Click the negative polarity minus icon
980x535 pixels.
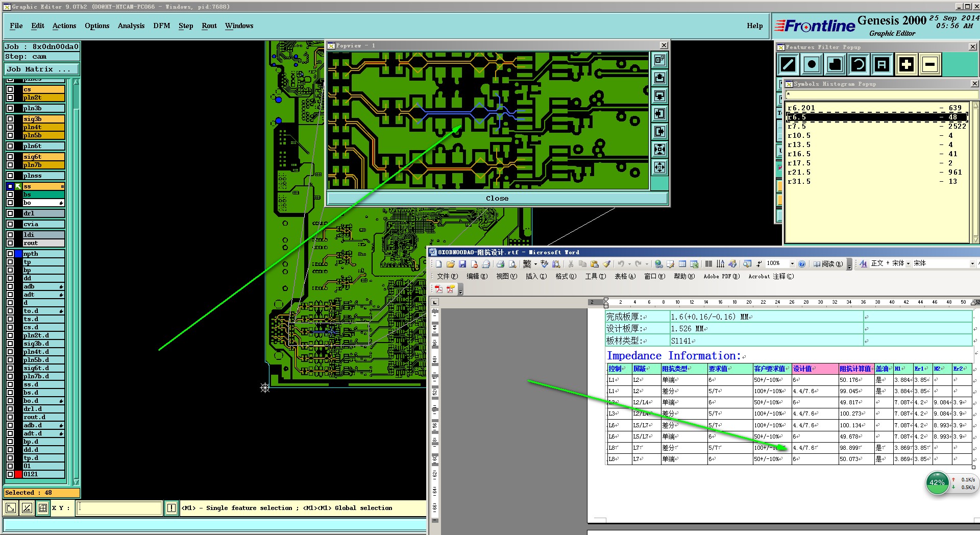pos(930,64)
